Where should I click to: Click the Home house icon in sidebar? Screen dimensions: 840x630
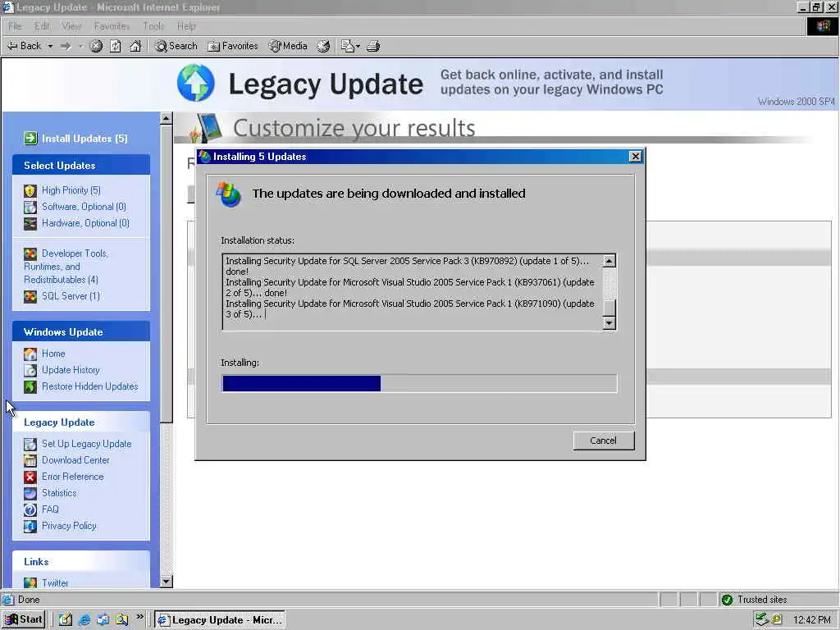(x=30, y=354)
